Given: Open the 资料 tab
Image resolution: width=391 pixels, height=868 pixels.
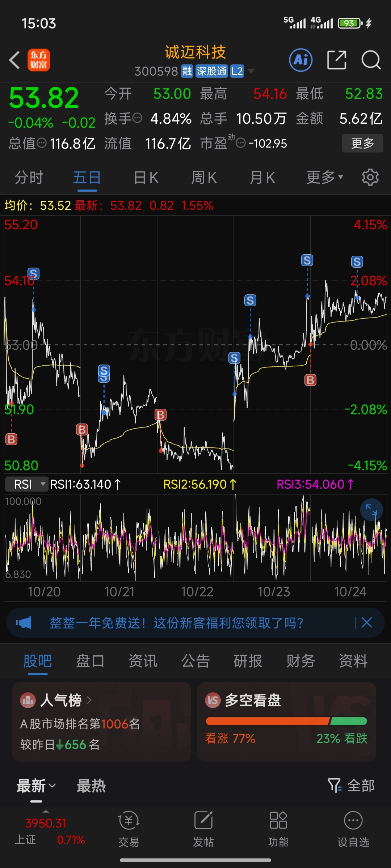Looking at the screenshot, I should coord(353,661).
